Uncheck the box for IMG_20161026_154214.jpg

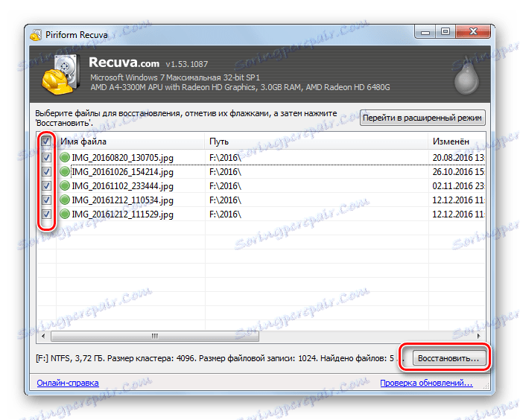point(46,171)
